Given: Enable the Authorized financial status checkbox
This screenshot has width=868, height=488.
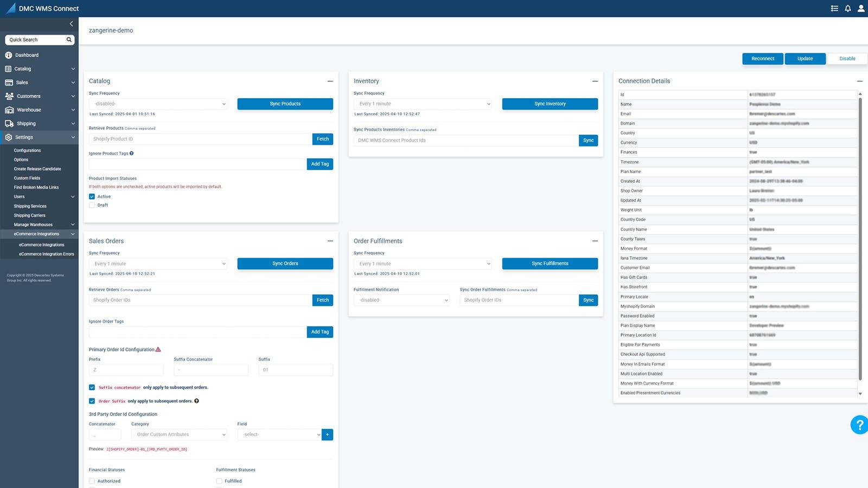Looking at the screenshot, I should pyautogui.click(x=92, y=481).
